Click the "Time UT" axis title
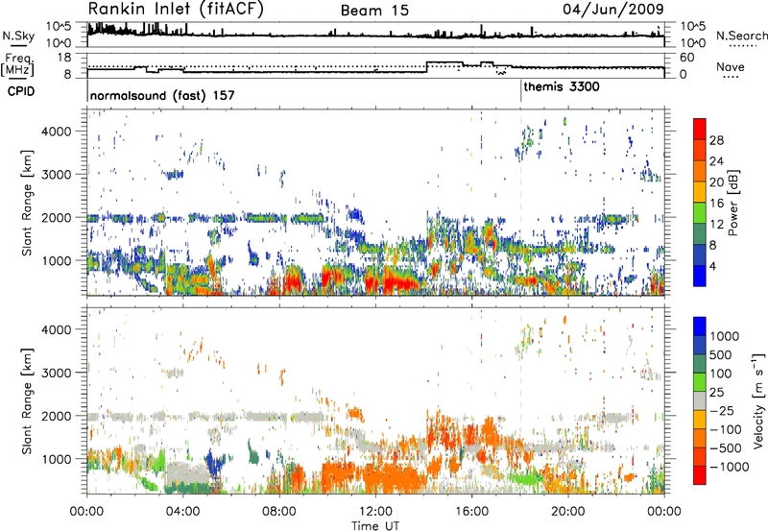This screenshot has height=532, width=768. [375, 526]
